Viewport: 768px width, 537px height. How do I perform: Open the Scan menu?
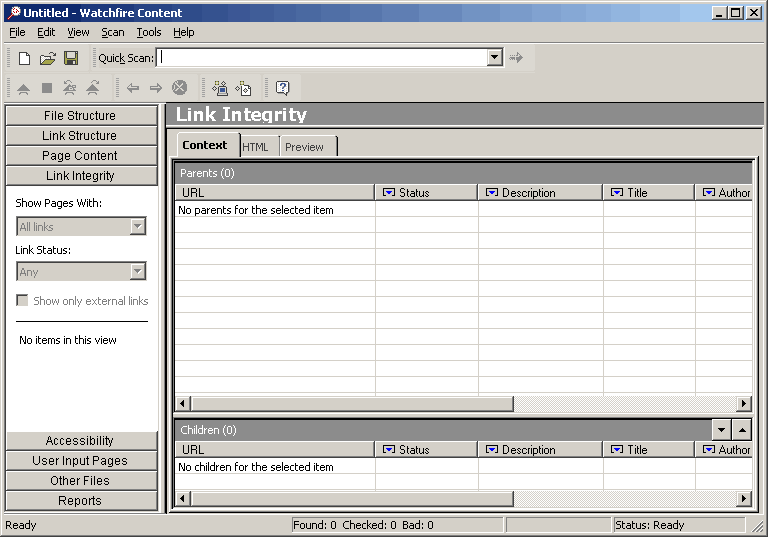(x=113, y=32)
